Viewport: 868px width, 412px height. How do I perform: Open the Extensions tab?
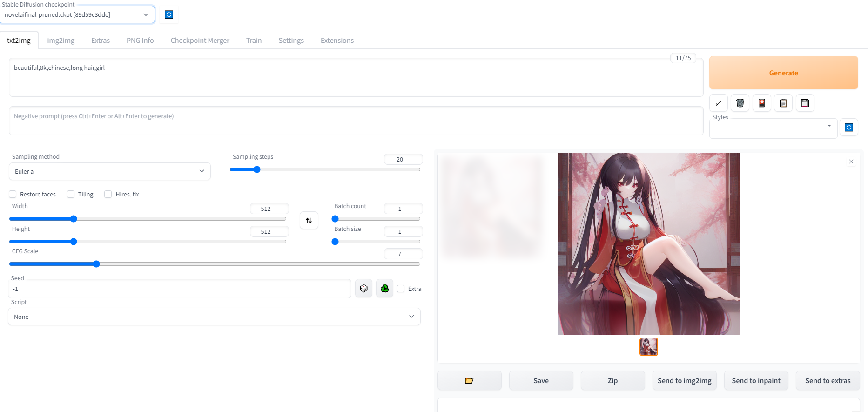pos(337,41)
